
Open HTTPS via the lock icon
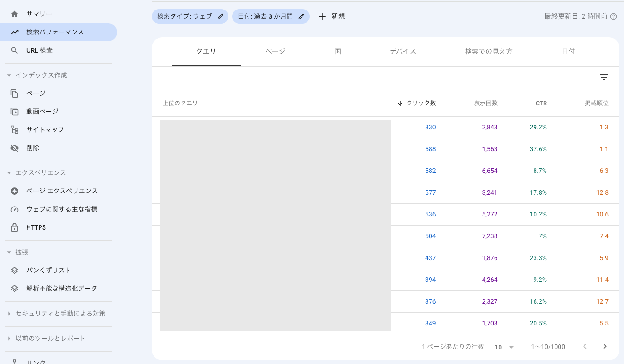tap(14, 227)
